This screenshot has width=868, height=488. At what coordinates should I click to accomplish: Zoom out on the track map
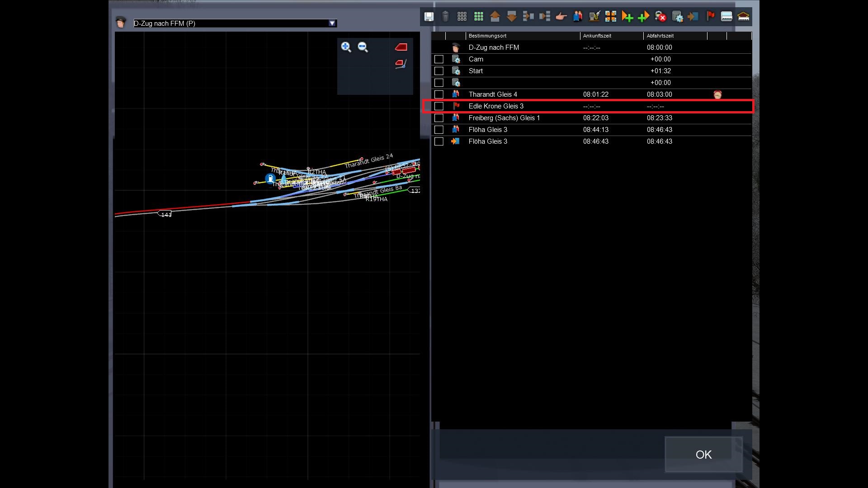click(363, 47)
